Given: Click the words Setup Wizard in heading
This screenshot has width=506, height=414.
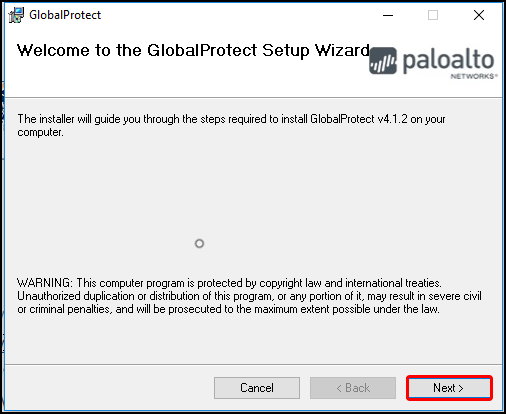Looking at the screenshot, I should click(316, 50).
